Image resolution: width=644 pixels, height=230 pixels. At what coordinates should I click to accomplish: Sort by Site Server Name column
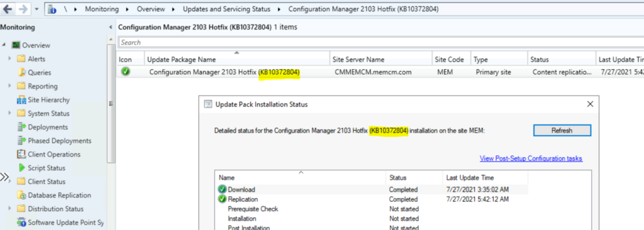(x=380, y=60)
